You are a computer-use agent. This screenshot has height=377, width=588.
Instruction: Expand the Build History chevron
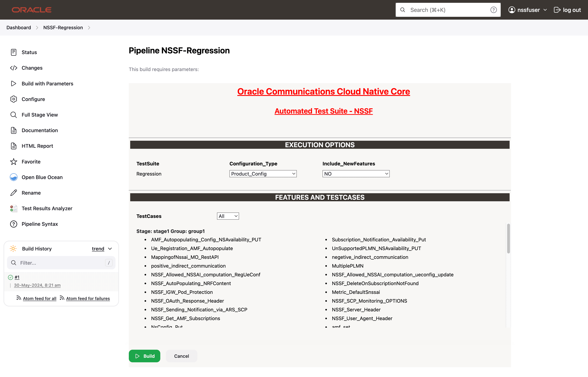[x=110, y=249]
